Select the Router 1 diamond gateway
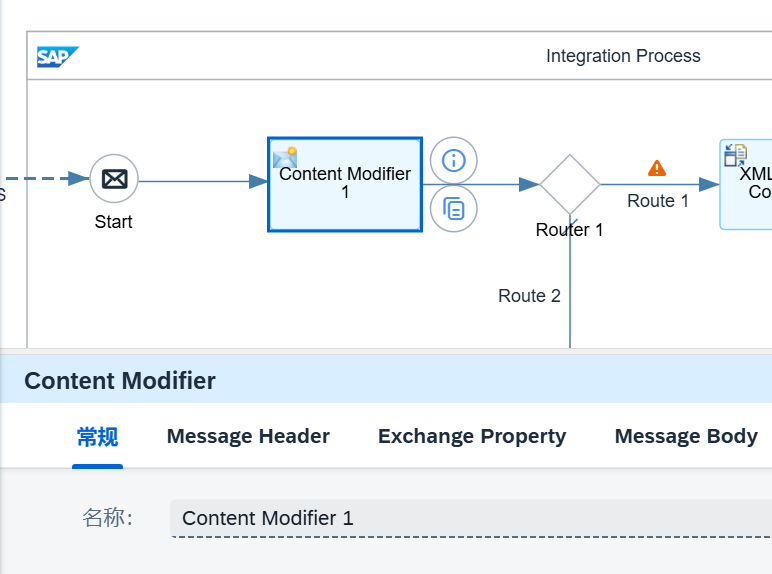Screen dimensions: 772x574 click(x=569, y=184)
